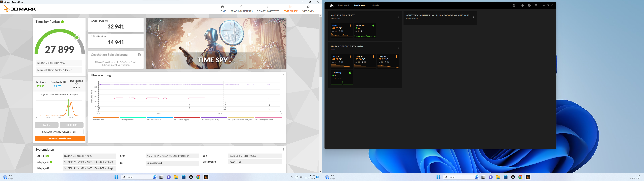Click Bestmarke info icon
The width and height of the screenshot is (644, 181).
click(x=76, y=83)
